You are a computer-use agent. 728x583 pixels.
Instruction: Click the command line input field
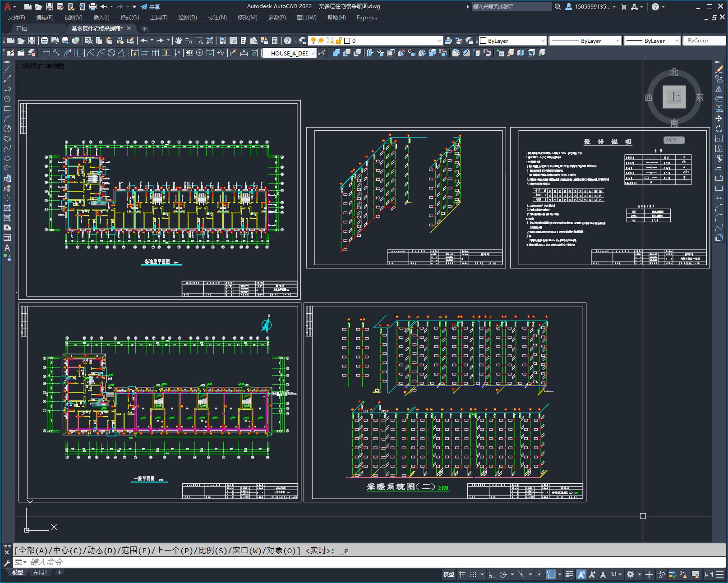coord(370,562)
